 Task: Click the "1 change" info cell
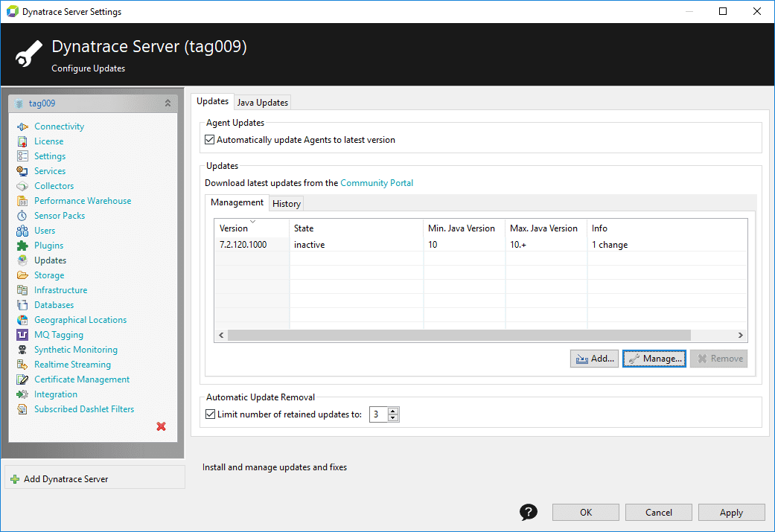click(610, 245)
